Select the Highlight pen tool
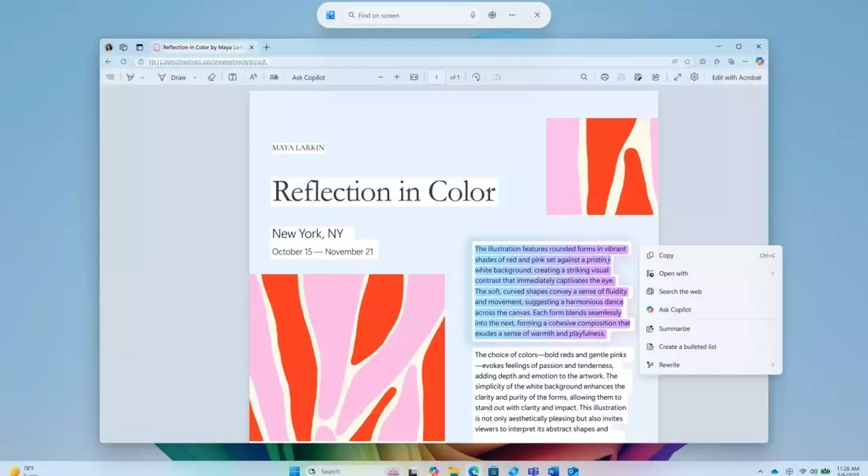Viewport: 868px width, 476px height. coord(132,77)
